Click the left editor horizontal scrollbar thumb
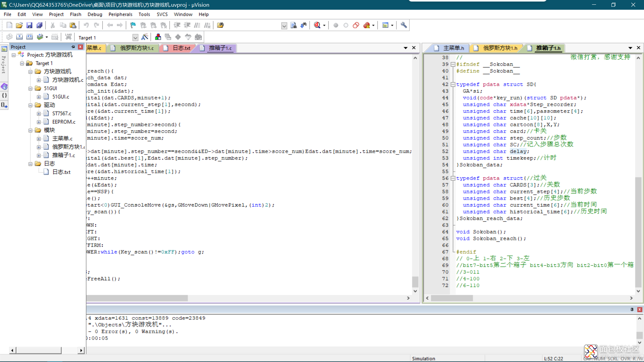 pos(137,298)
